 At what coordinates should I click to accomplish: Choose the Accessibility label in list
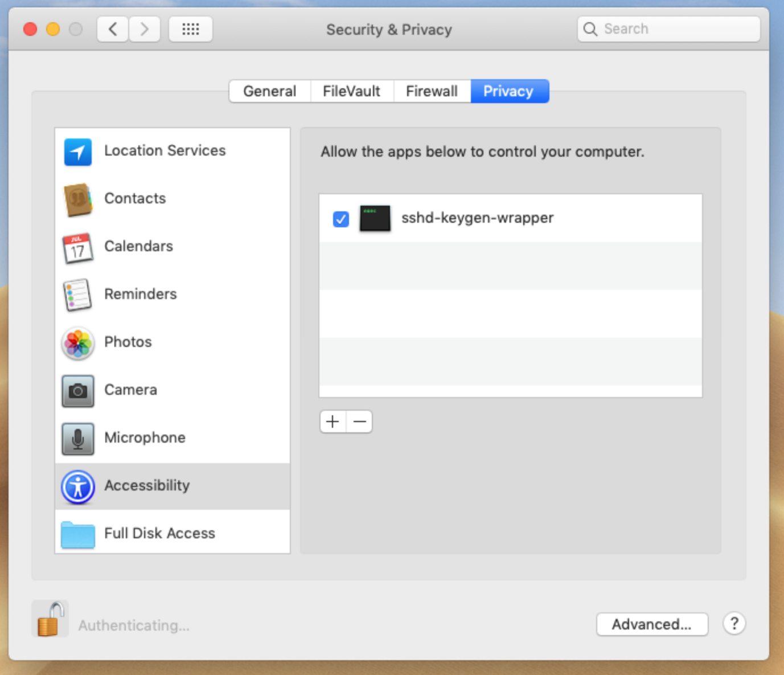pos(147,485)
